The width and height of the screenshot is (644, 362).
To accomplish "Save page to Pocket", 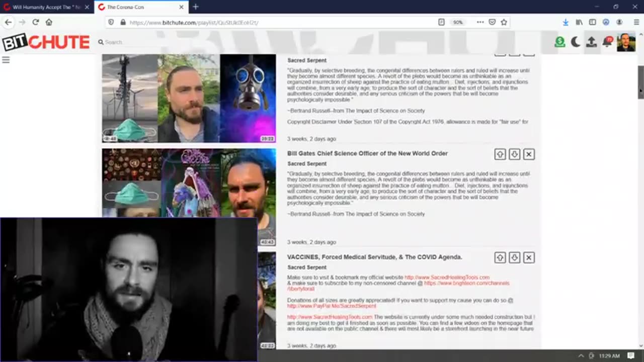I will pos(492,22).
